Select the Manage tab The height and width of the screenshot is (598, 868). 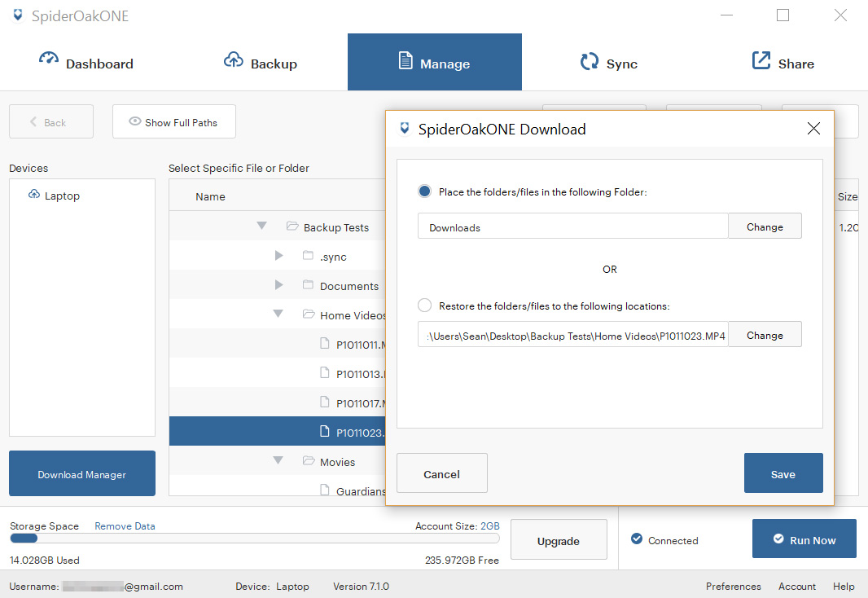[x=435, y=62]
